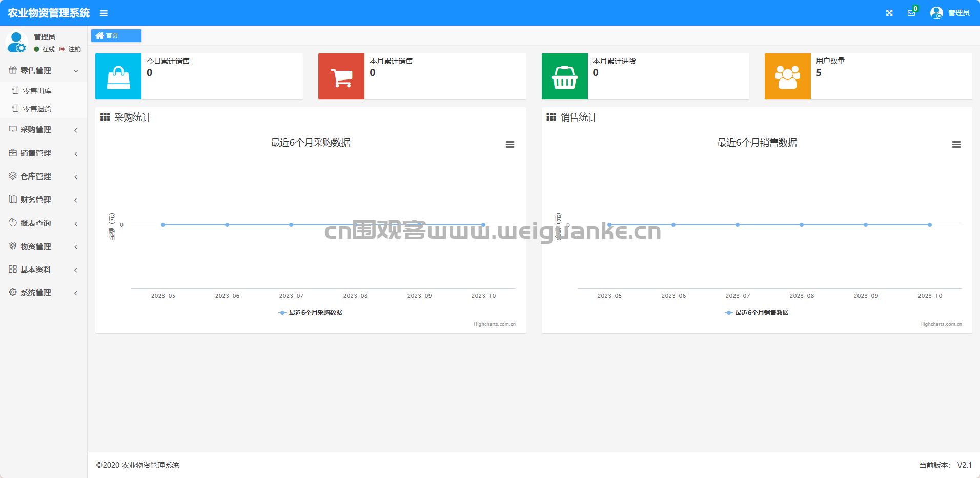Viewport: 980px width, 478px height.
Task: Click the sales chart Highcharts.com.cn credit
Action: click(941, 324)
